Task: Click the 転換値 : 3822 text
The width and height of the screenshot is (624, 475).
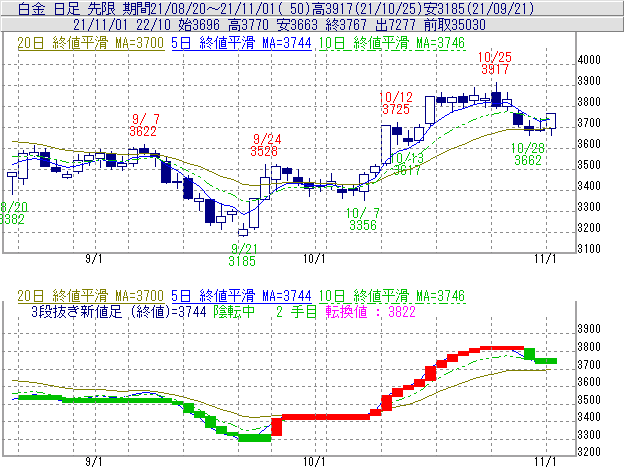Action: [370, 311]
